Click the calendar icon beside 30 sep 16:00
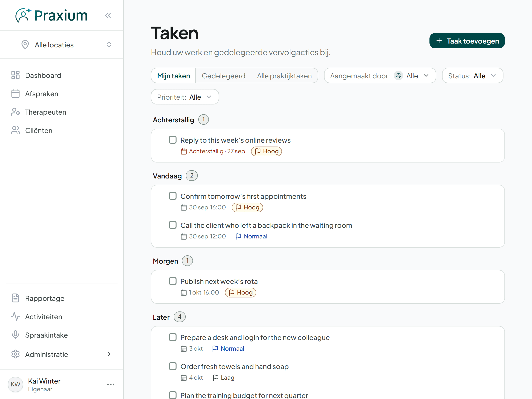The height and width of the screenshot is (399, 532). tap(184, 207)
